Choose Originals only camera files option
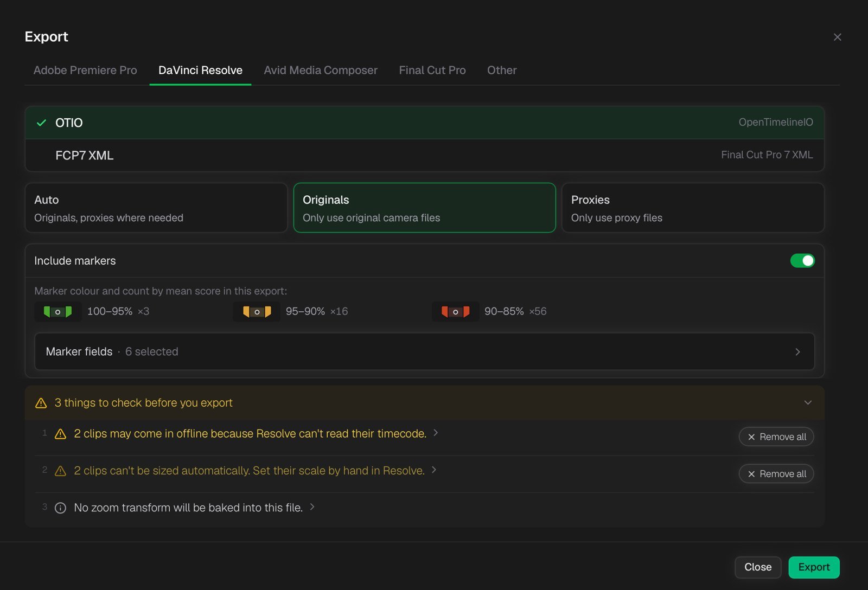The image size is (868, 590). coord(425,208)
